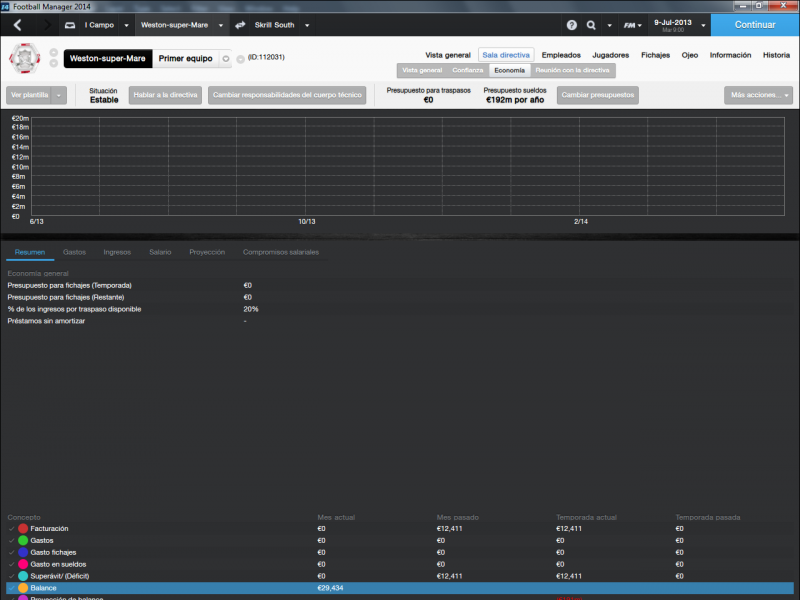
Task: Open the Historia tab
Action: tap(777, 55)
